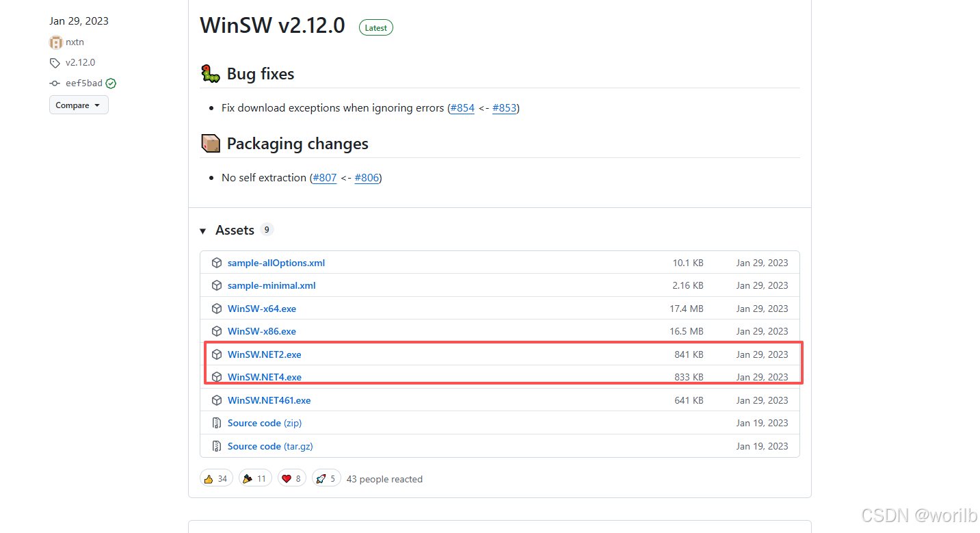Click the package icon beside WinSW.NET4.exe
980x533 pixels.
(217, 377)
